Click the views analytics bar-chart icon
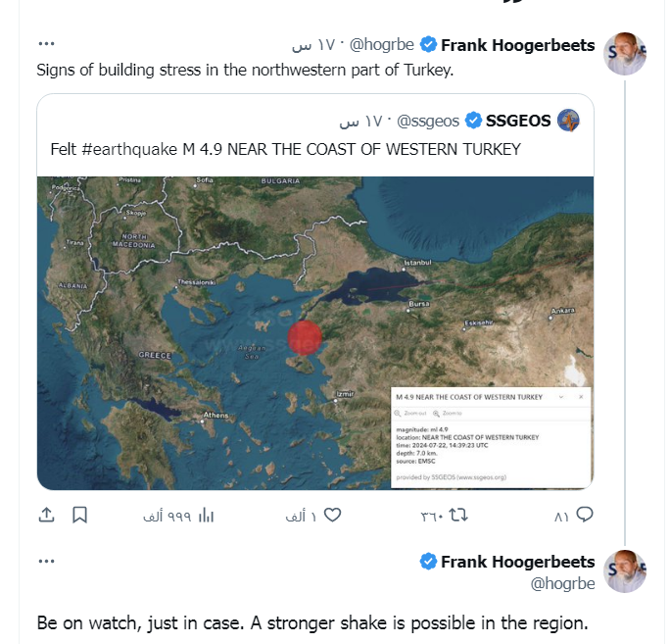The image size is (670, 644). (207, 515)
